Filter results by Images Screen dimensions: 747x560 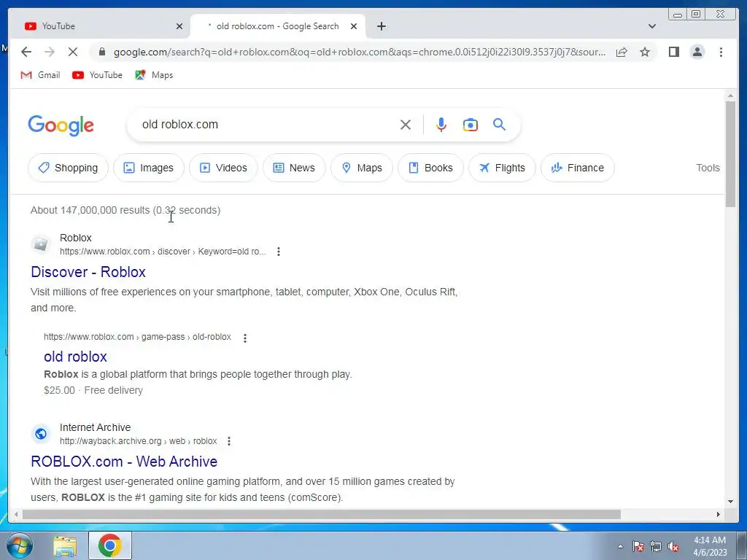pos(149,168)
